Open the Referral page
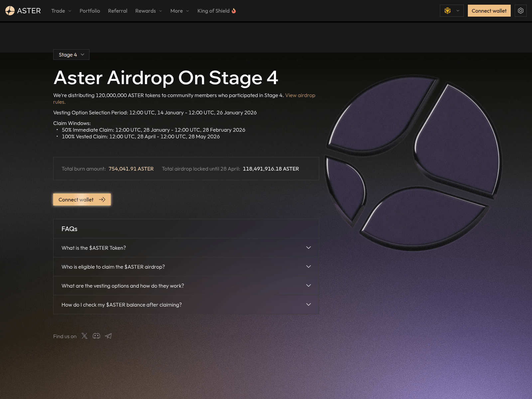This screenshot has height=399, width=532. click(118, 11)
